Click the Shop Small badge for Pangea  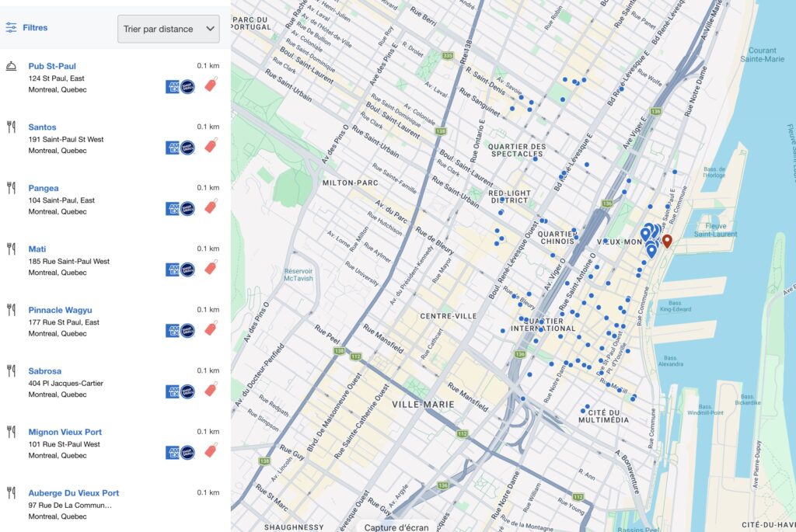tap(188, 208)
